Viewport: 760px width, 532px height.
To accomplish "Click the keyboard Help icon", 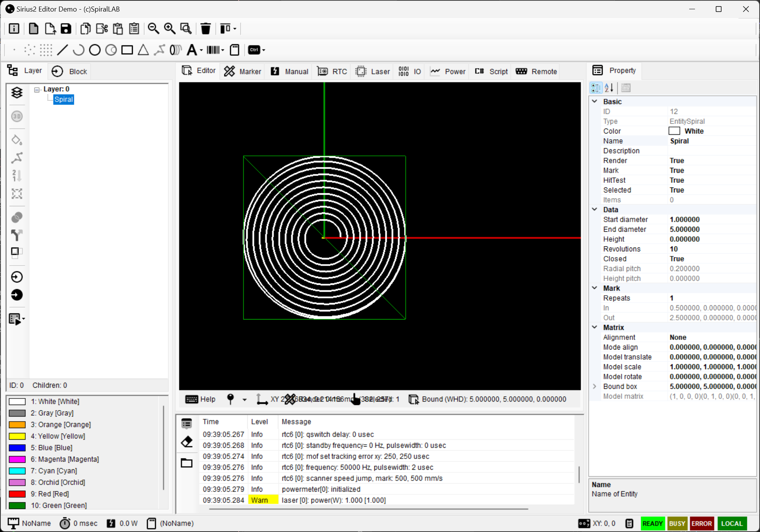I will [192, 399].
